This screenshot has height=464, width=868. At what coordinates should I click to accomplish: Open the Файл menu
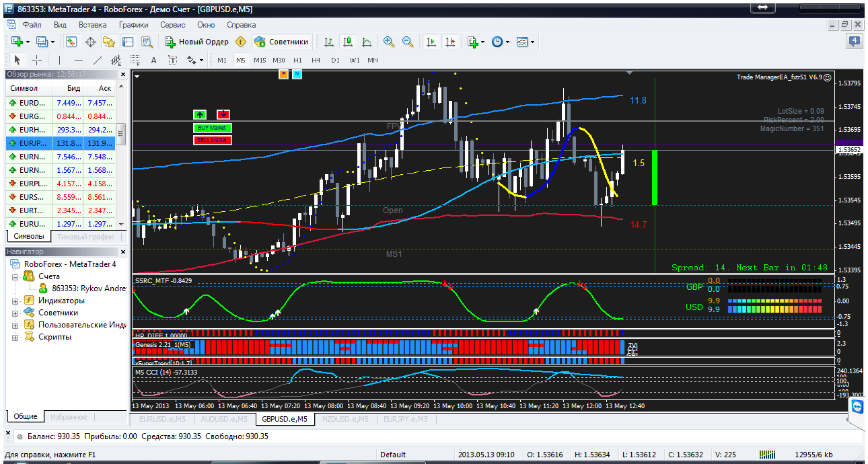[x=32, y=24]
